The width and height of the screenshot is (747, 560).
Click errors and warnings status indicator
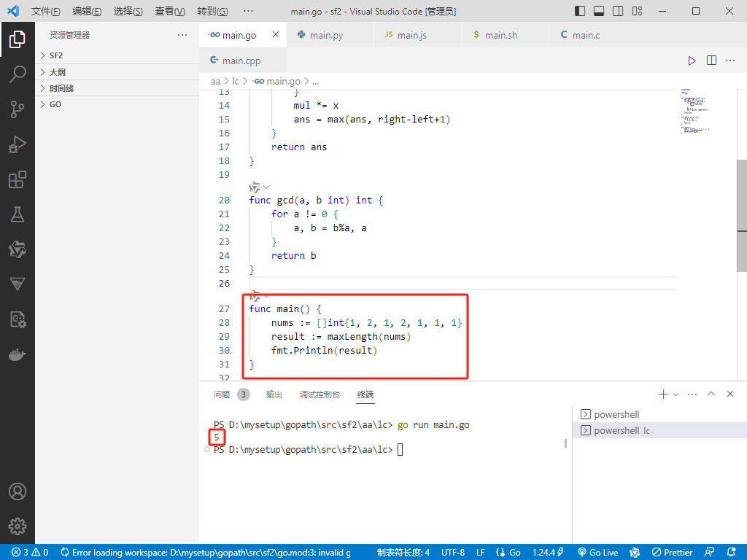tap(29, 553)
